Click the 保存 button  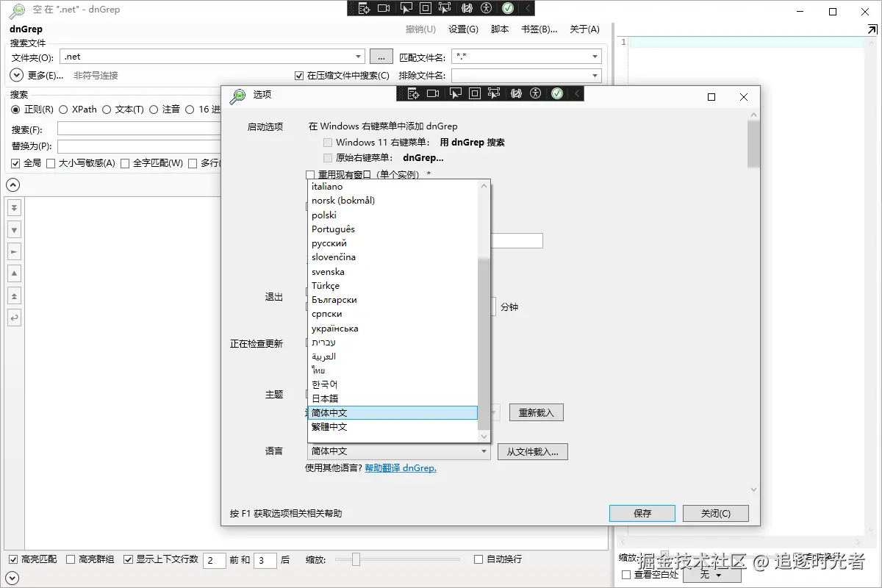[x=642, y=513]
